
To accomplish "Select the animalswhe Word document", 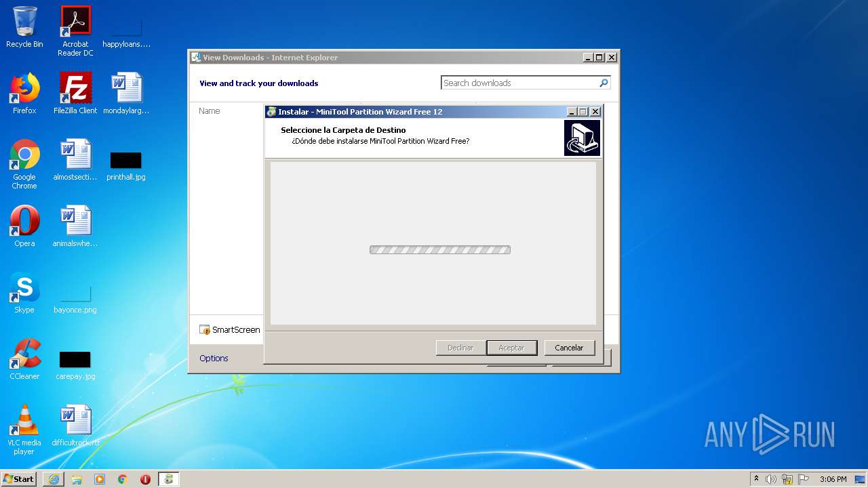I will (75, 226).
